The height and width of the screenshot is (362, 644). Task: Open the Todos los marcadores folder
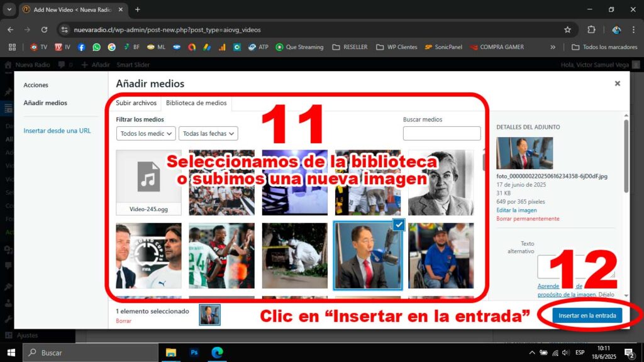604,47
